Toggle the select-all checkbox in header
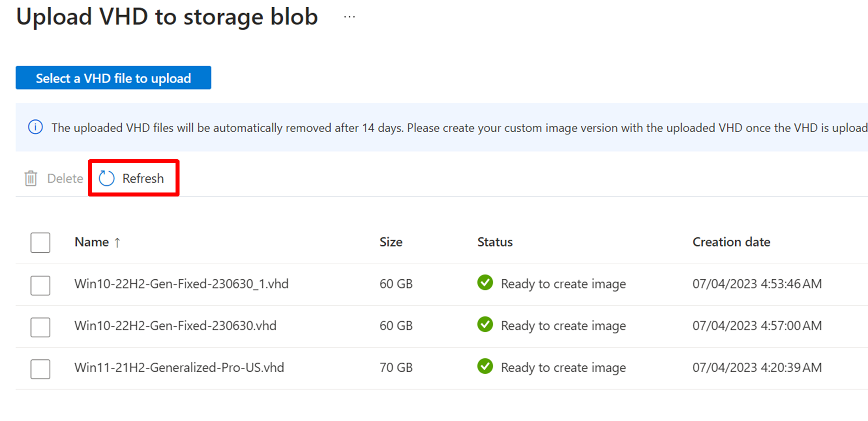 [40, 243]
